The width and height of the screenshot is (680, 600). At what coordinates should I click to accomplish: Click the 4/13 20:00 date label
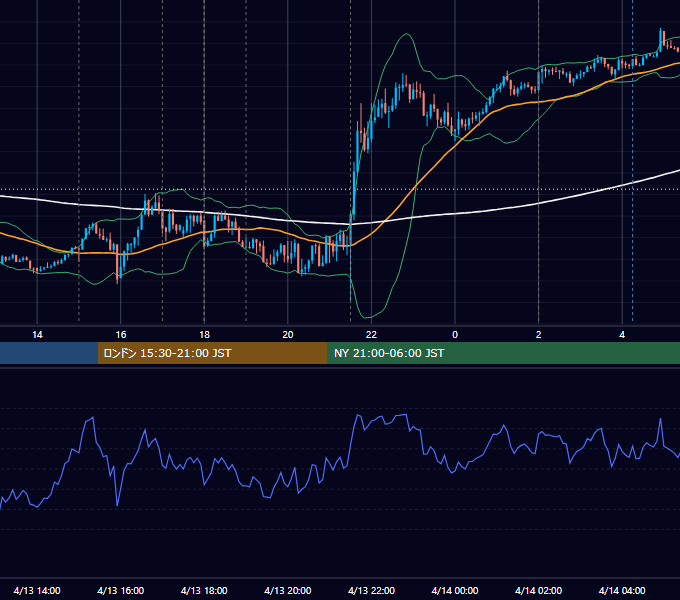point(288,590)
